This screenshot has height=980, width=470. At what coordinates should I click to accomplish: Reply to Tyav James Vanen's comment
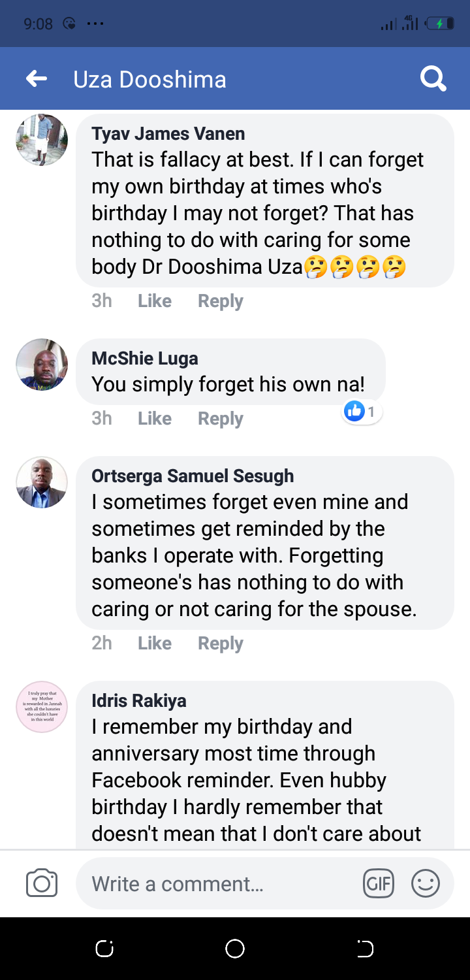[220, 301]
